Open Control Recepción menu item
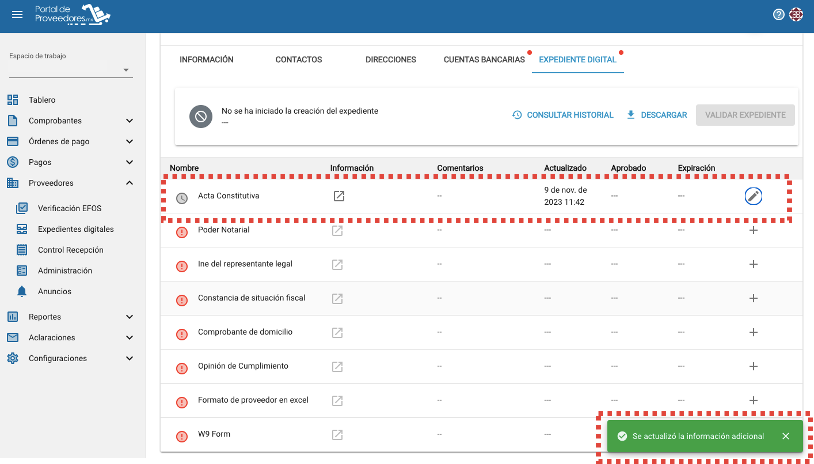814x464 pixels. point(71,250)
